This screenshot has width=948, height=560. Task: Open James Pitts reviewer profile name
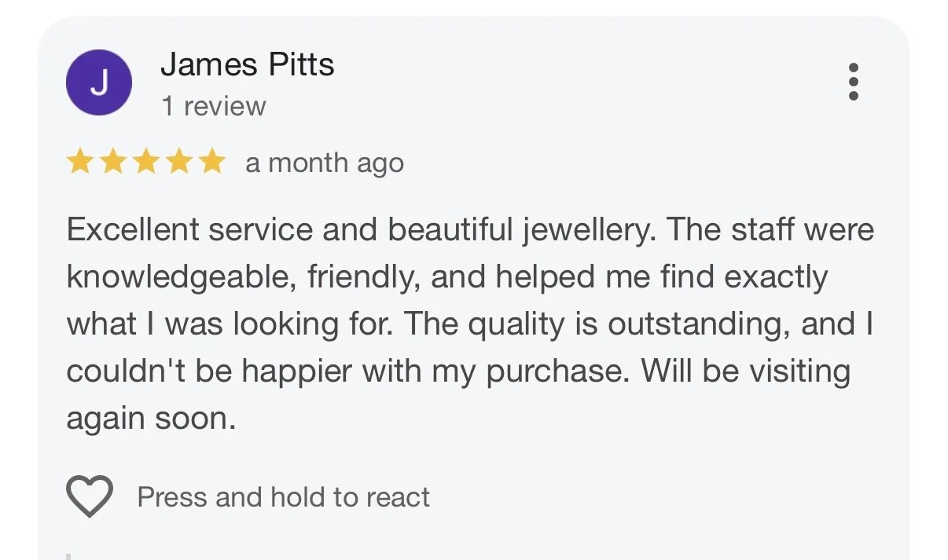point(248,64)
